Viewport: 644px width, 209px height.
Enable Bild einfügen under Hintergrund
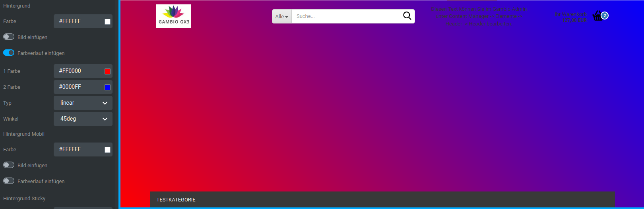pyautogui.click(x=9, y=37)
